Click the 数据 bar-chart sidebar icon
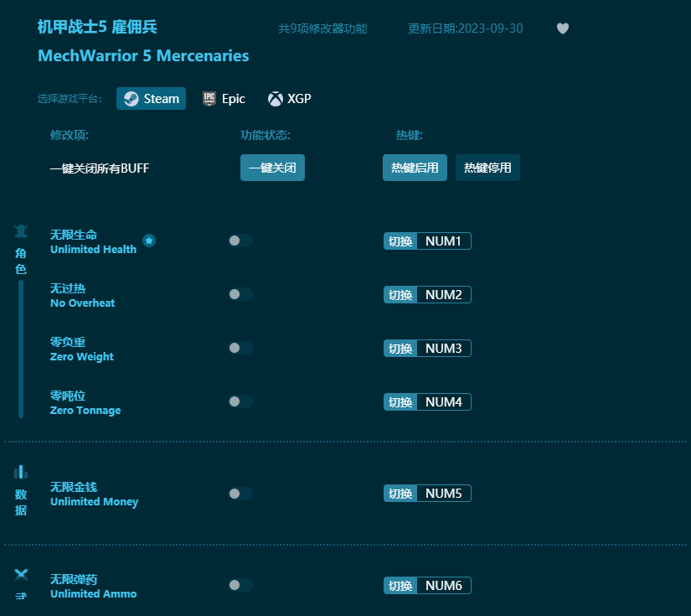 (x=20, y=471)
